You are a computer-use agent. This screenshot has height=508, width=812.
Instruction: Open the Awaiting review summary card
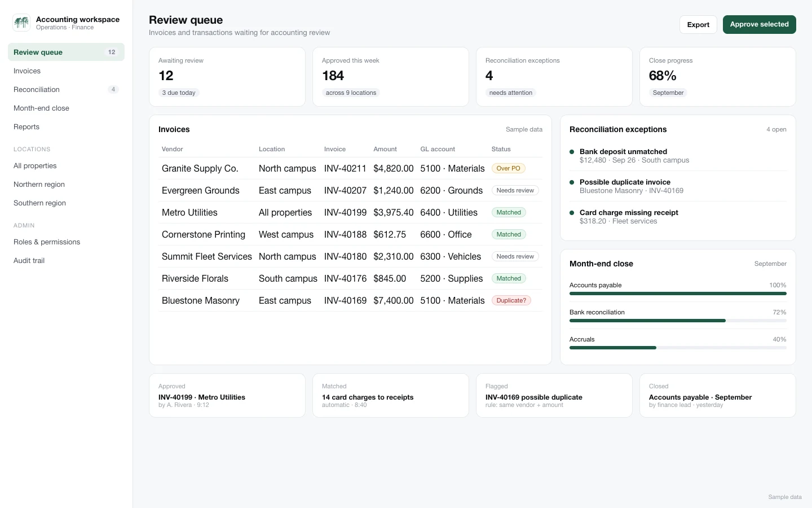[227, 77]
